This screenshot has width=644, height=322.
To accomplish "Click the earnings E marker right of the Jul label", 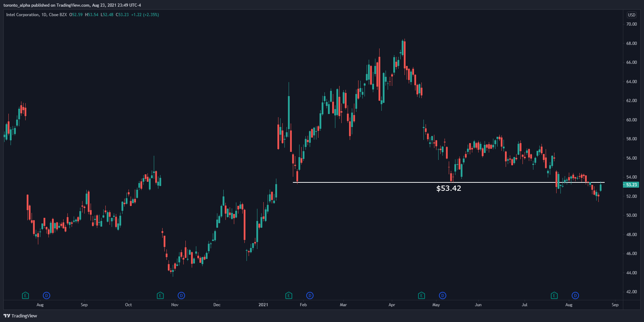I will [x=554, y=295].
